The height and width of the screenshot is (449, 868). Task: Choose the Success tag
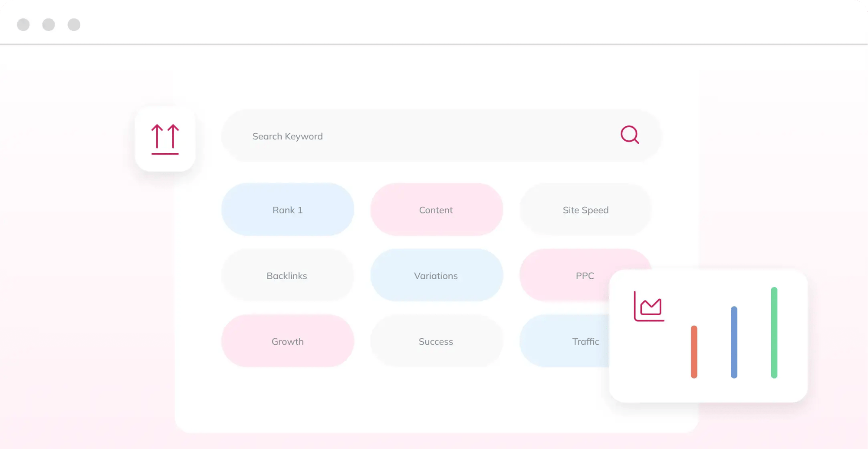pyautogui.click(x=436, y=341)
